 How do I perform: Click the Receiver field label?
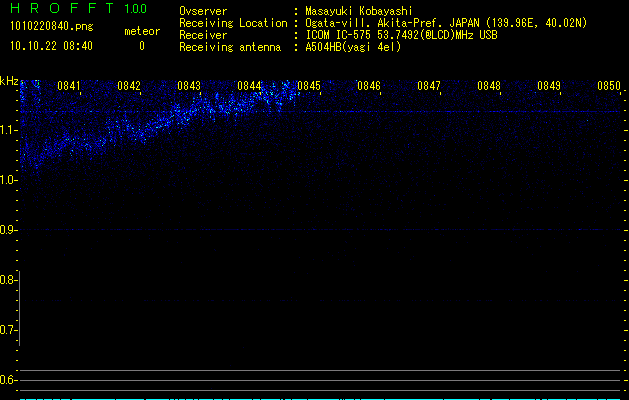coord(203,35)
